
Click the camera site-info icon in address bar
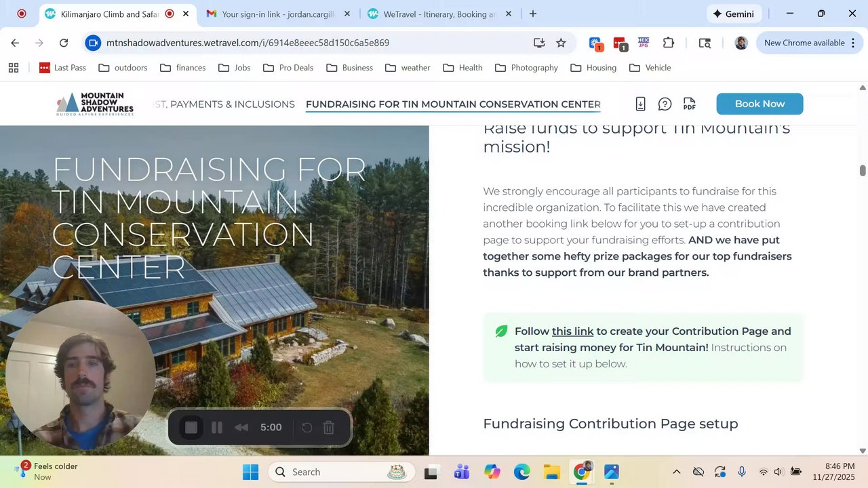[x=94, y=43]
